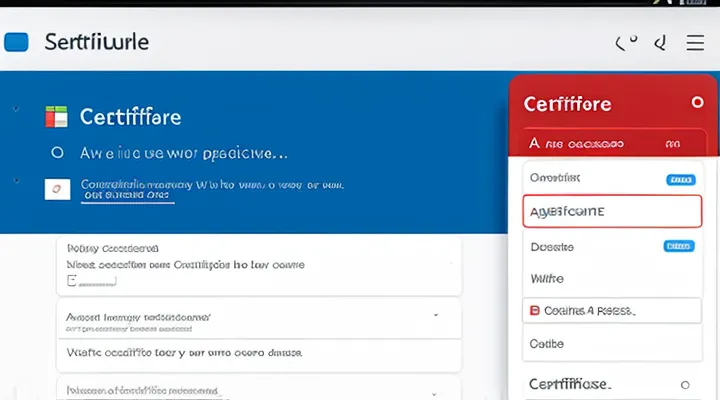Screen dimensions: 720x400
Task: Click the white document icon in the blue banner
Action: pyautogui.click(x=57, y=188)
